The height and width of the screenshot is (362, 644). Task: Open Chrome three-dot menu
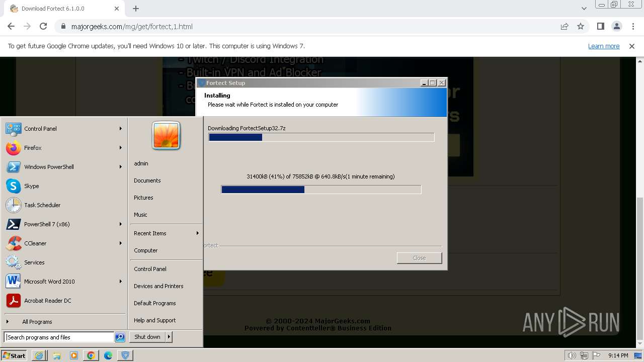632,27
